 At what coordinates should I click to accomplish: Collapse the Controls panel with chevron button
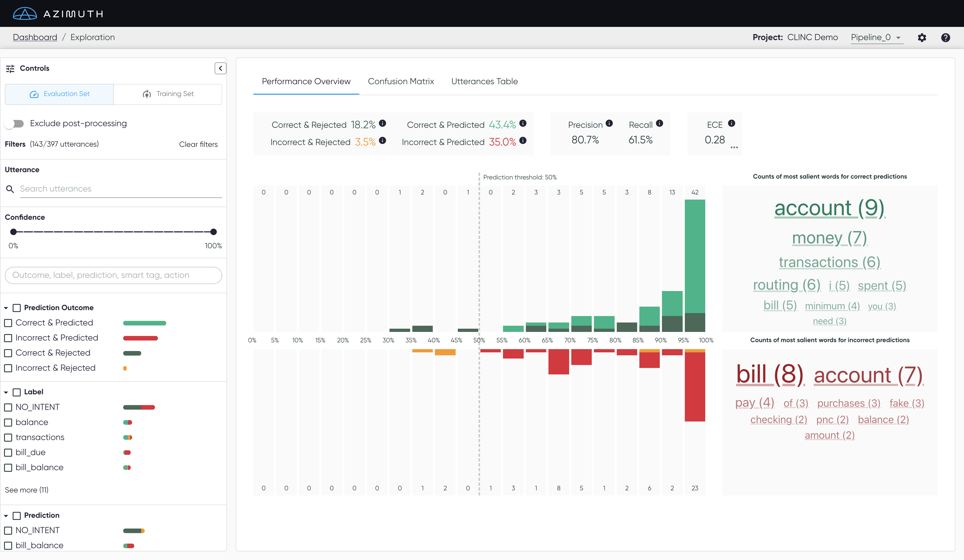click(x=220, y=68)
